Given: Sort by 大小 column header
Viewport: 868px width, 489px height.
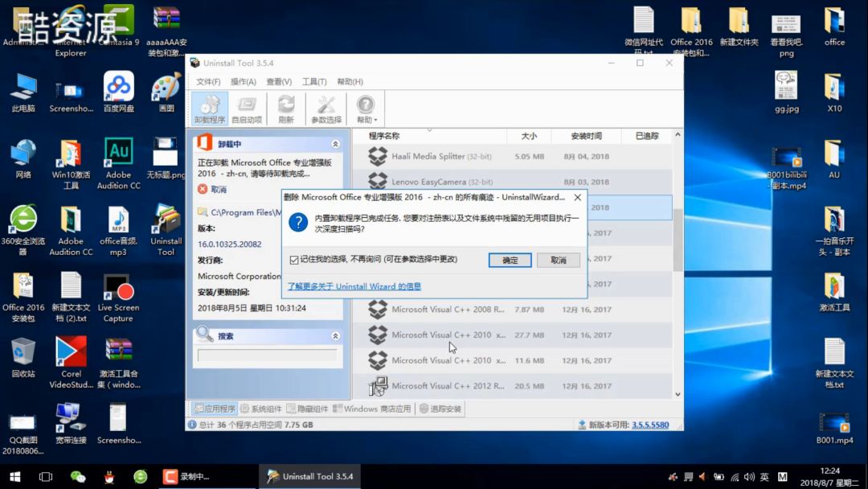Looking at the screenshot, I should [x=529, y=136].
